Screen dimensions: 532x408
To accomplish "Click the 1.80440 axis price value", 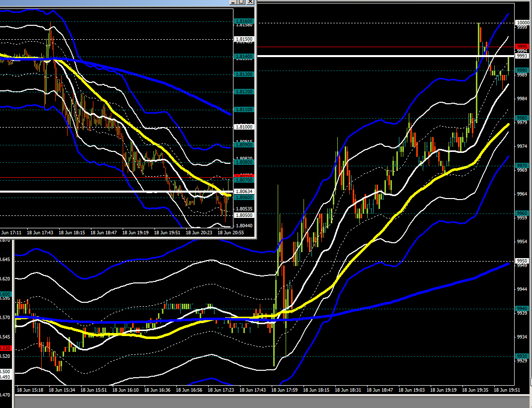I will click(x=244, y=225).
